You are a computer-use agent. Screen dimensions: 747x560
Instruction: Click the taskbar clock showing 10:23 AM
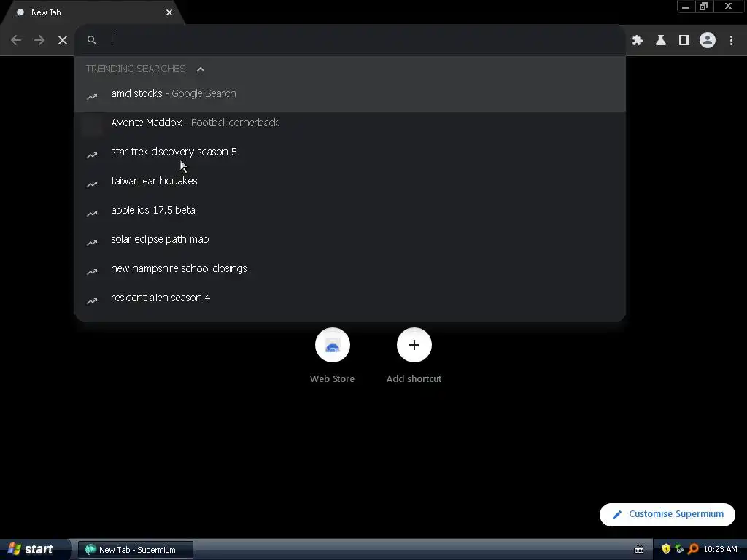click(720, 549)
